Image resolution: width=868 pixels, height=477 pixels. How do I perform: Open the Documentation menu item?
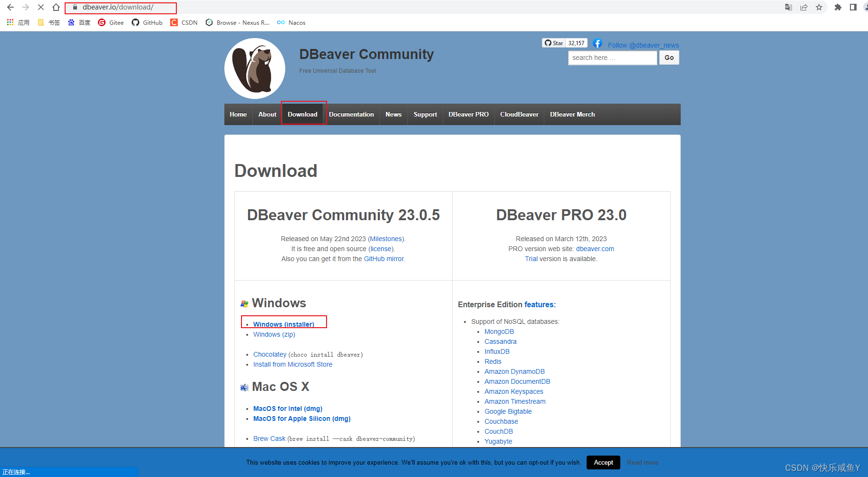coord(351,114)
